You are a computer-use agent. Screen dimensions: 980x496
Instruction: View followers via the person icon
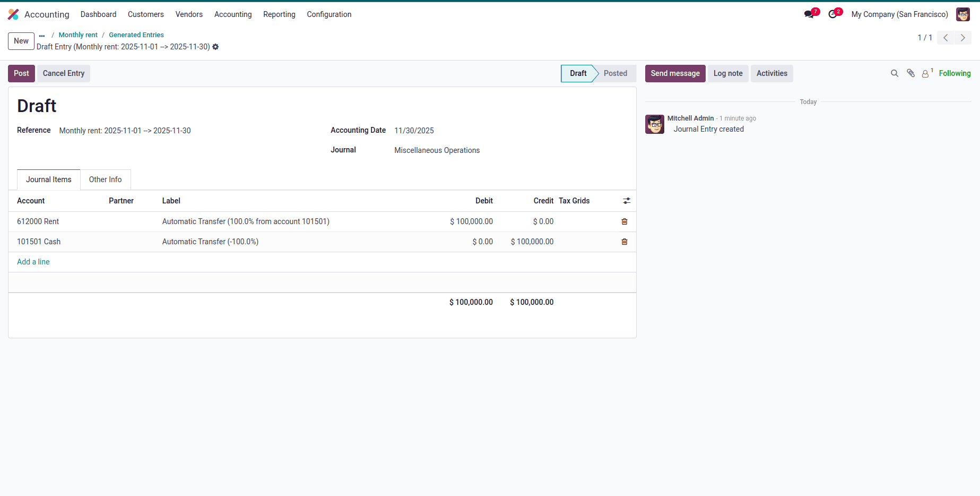click(x=925, y=73)
